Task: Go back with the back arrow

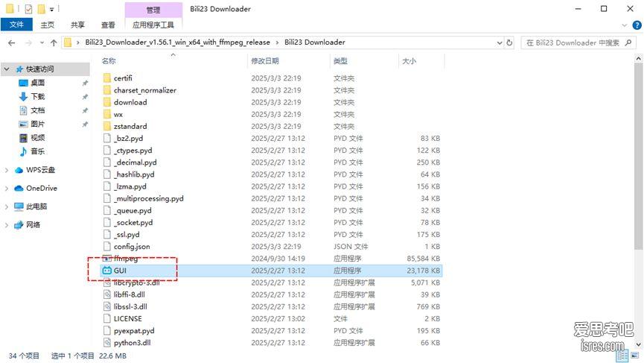Action: 11,42
